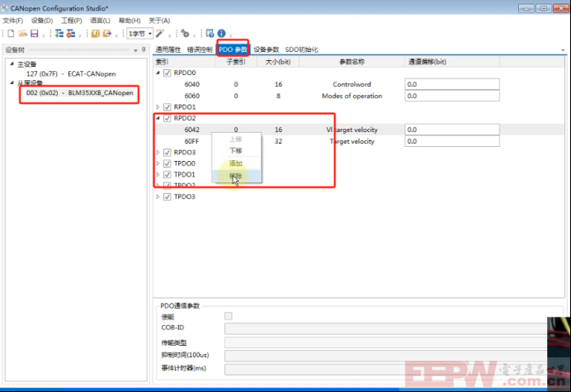
Task: Click the 60FF Target velocity offset field
Action: coord(452,141)
